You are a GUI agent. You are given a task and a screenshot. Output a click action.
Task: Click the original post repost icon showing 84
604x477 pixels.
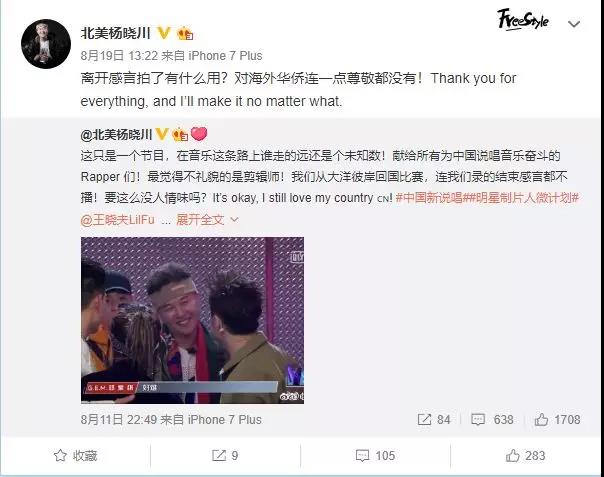point(434,420)
